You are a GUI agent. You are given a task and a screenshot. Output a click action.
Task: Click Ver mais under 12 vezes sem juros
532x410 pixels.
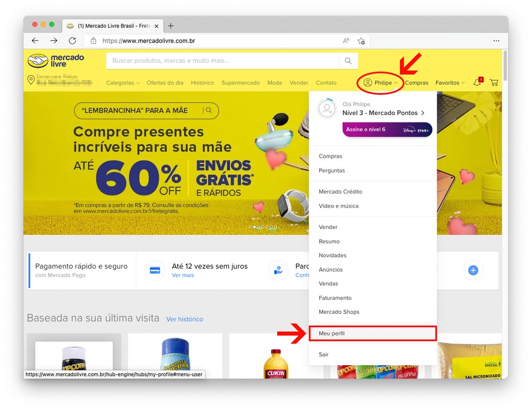click(183, 275)
